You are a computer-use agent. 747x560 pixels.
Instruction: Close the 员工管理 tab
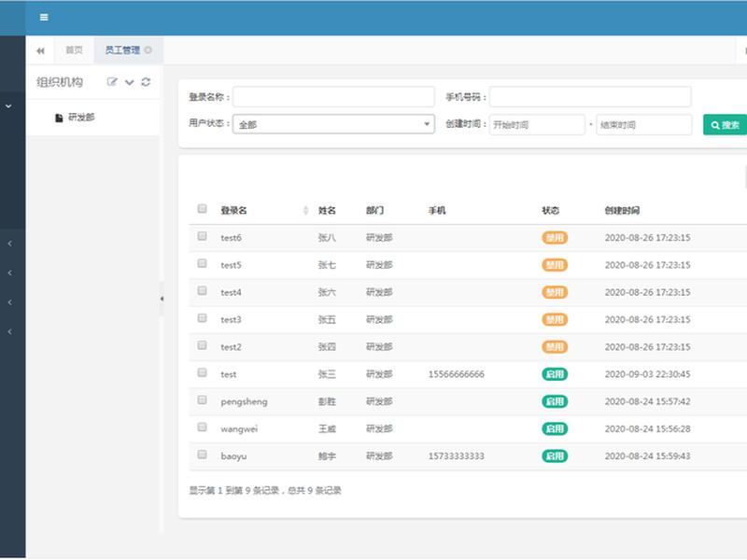coord(148,50)
